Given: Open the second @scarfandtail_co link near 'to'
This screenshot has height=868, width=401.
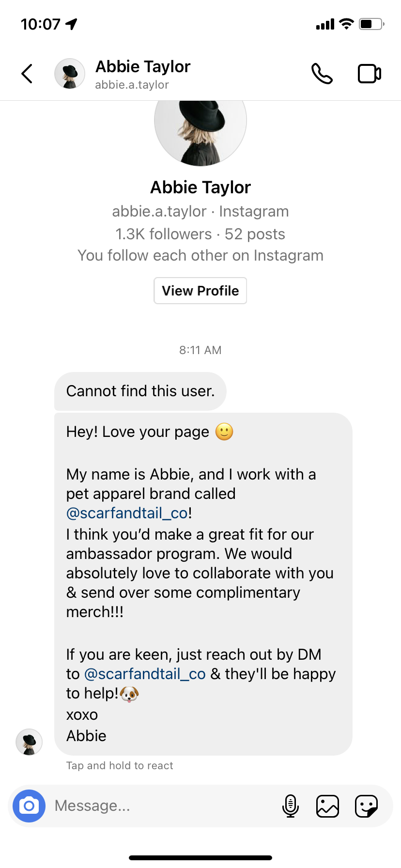Looking at the screenshot, I should 145,674.
